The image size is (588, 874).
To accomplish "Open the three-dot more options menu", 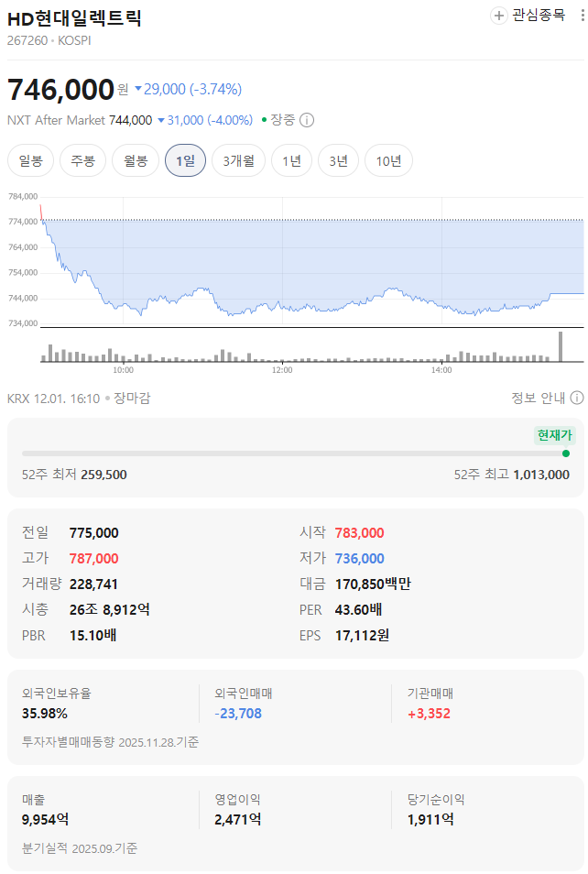I will click(x=583, y=16).
